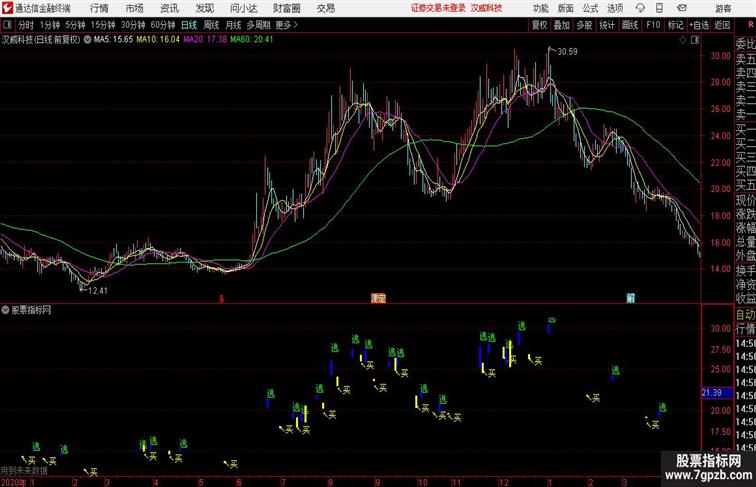The height and width of the screenshot is (487, 756).
Task: Open the 资讯 menu
Action: (x=169, y=8)
